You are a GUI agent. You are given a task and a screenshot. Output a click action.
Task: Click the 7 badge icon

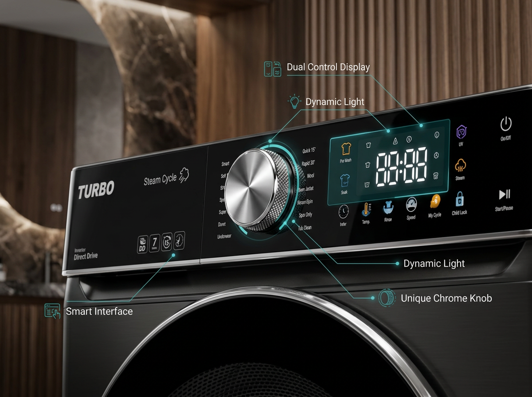(x=154, y=243)
